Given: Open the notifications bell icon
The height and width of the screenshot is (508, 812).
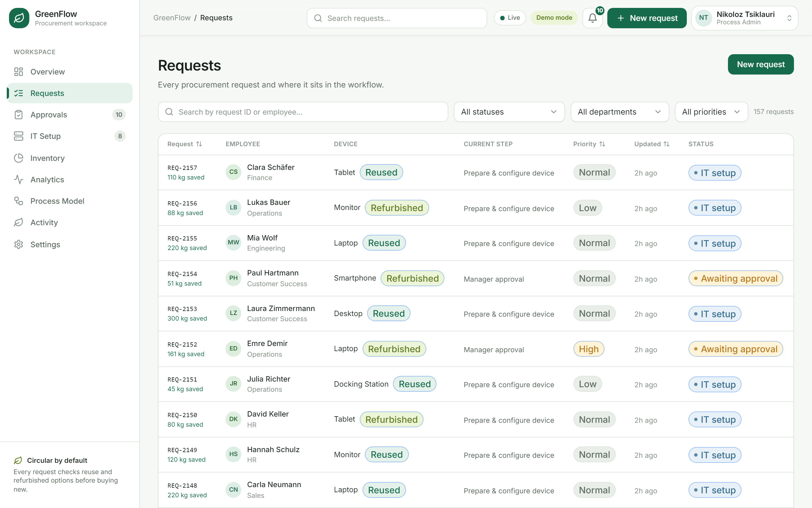Looking at the screenshot, I should pyautogui.click(x=593, y=18).
